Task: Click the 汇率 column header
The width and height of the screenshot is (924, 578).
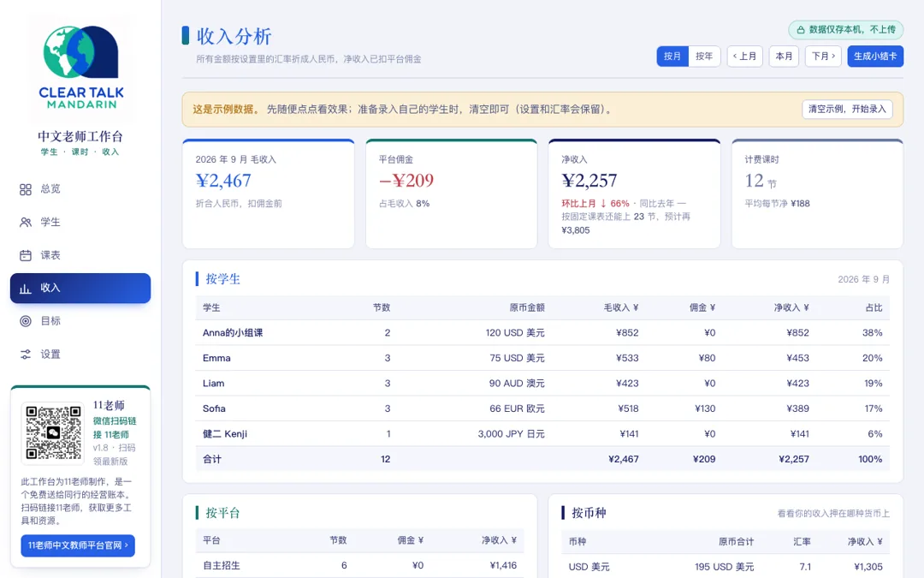Action: [802, 541]
